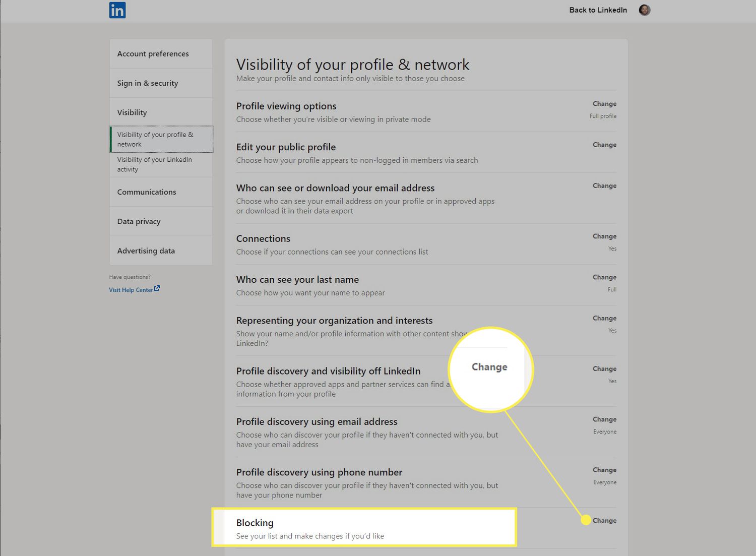This screenshot has height=556, width=756.
Task: Click 'Choose how you want your name to appear'
Action: click(x=310, y=293)
